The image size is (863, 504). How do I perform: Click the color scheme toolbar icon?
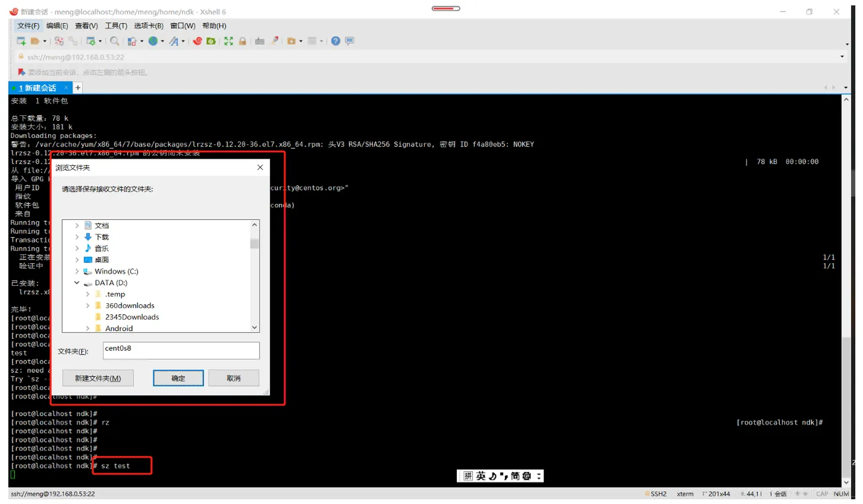click(132, 41)
